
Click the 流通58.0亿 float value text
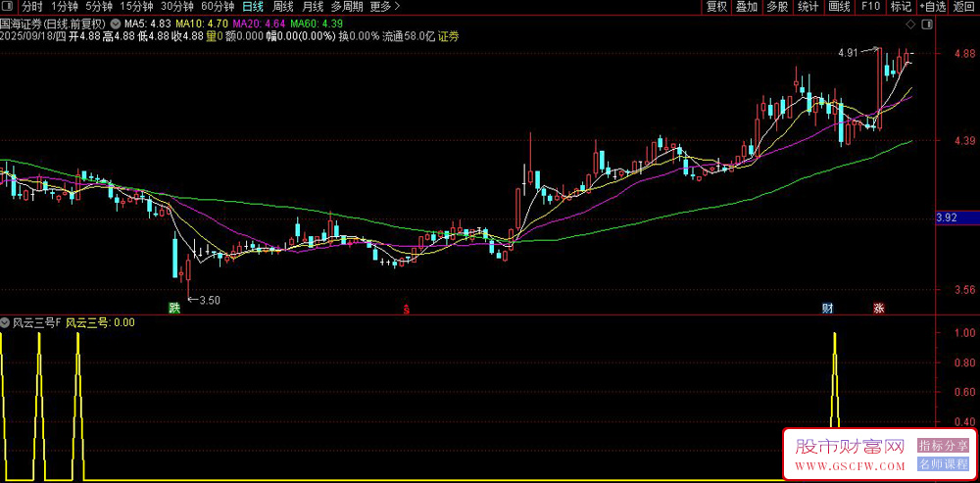pyautogui.click(x=408, y=36)
